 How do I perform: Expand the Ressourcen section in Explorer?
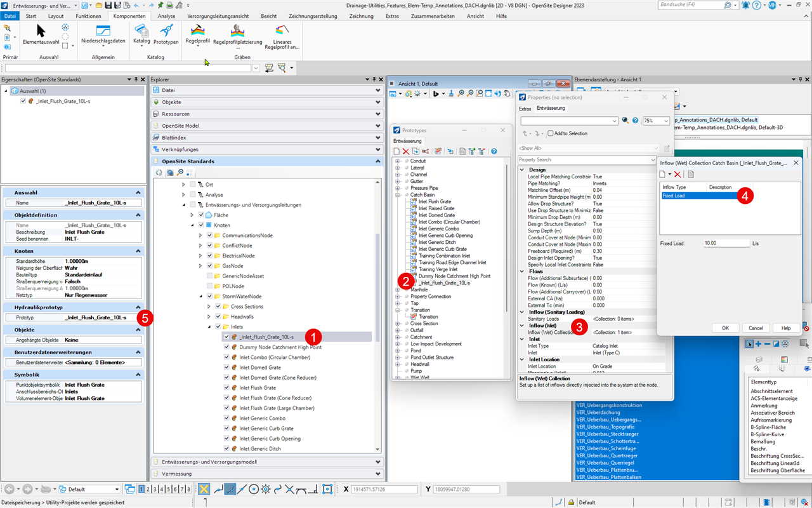click(x=379, y=114)
